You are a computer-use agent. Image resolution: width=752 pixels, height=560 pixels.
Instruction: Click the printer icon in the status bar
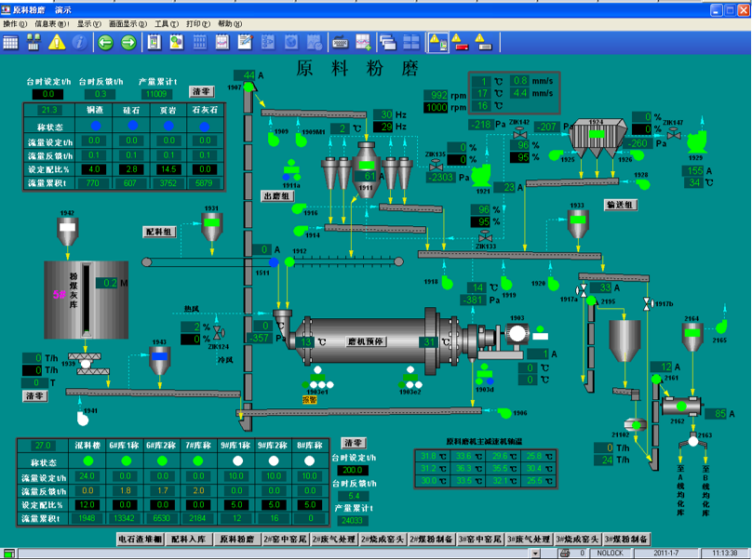pyautogui.click(x=565, y=553)
